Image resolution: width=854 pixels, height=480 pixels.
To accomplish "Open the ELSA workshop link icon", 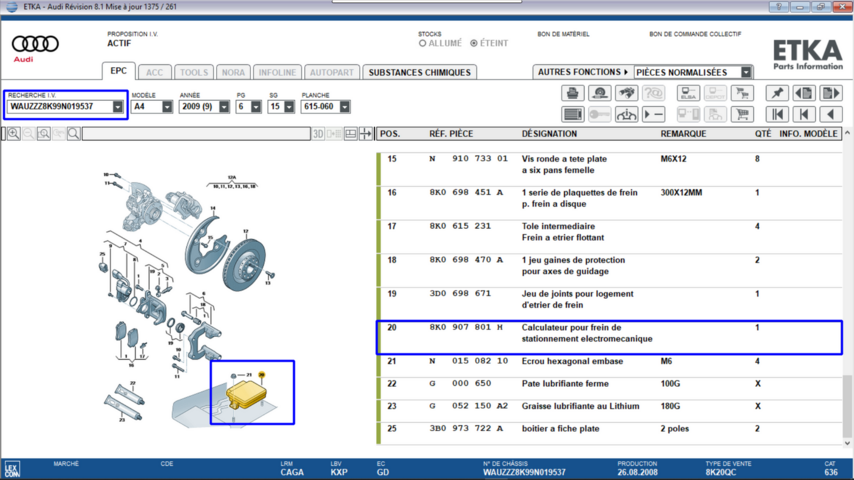I will pyautogui.click(x=688, y=93).
